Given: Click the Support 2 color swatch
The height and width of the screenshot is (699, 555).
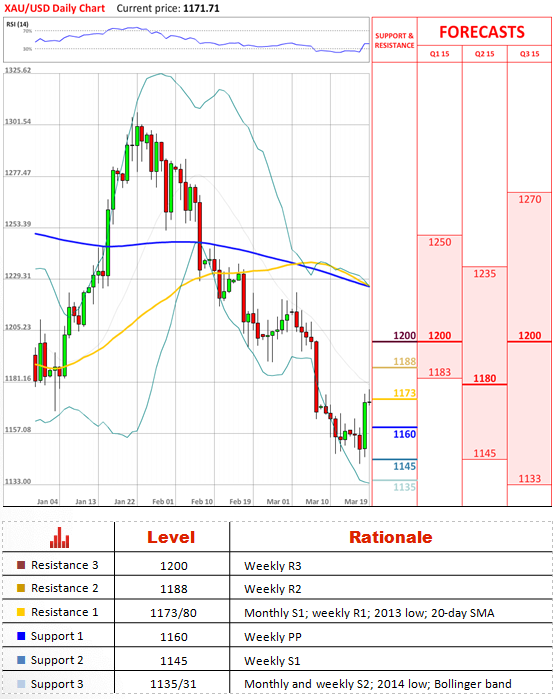Looking at the screenshot, I should (x=21, y=660).
